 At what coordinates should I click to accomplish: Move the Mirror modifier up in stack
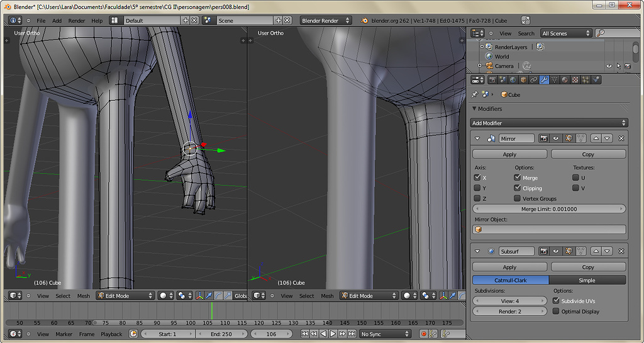pyautogui.click(x=596, y=138)
